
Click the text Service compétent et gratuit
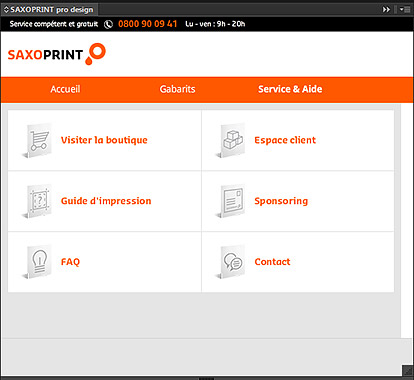[x=54, y=24]
